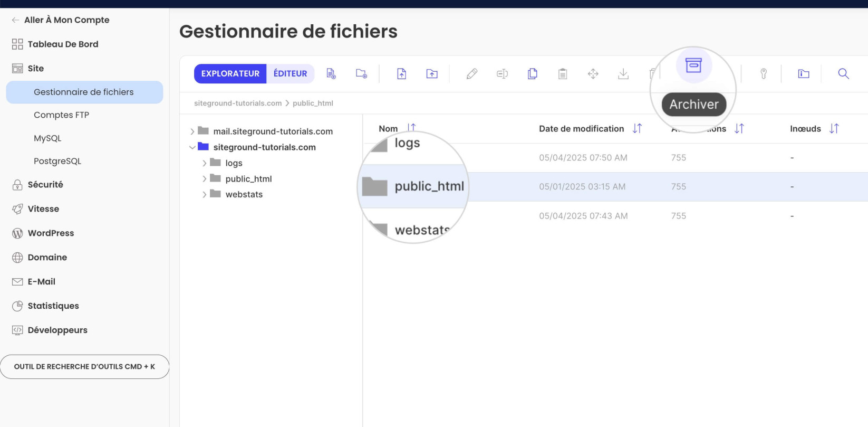This screenshot has width=868, height=427.
Task: Click siteground-tutorials.com breadcrumb link
Action: (x=238, y=103)
